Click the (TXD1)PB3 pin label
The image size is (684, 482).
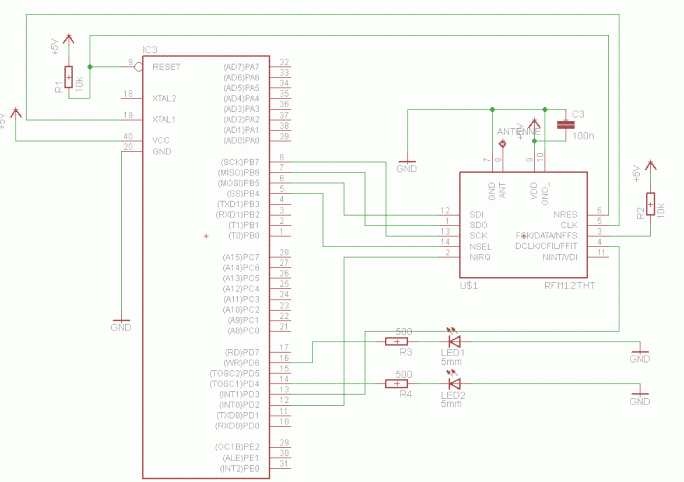(x=238, y=204)
